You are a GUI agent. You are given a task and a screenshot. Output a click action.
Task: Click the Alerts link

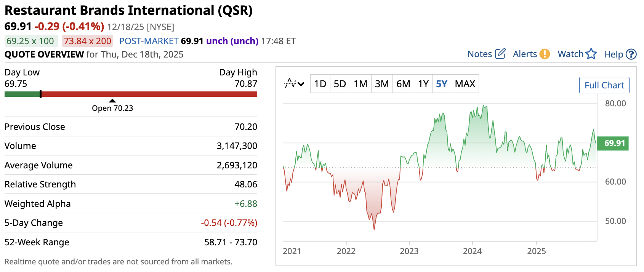(x=525, y=54)
